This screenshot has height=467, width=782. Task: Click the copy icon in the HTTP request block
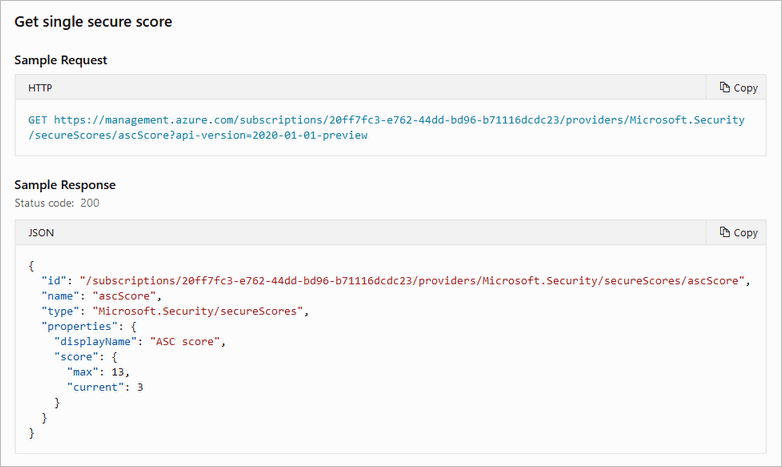725,88
